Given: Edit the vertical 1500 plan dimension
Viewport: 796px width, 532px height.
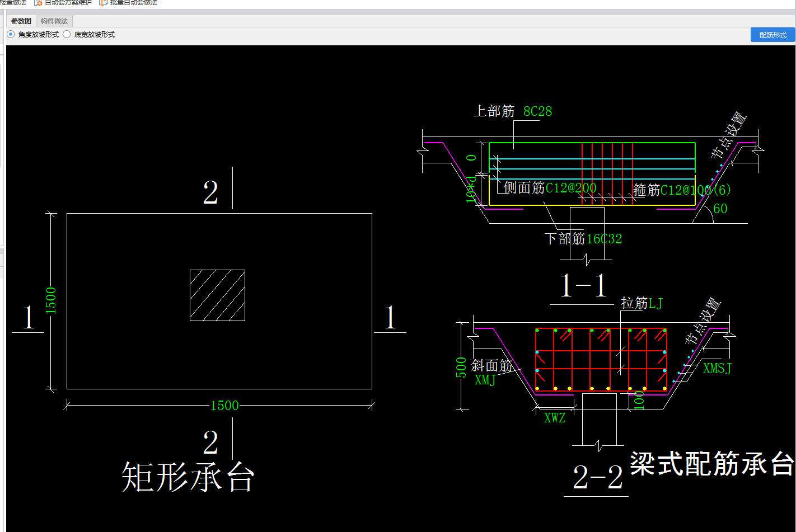Looking at the screenshot, I should (x=51, y=300).
